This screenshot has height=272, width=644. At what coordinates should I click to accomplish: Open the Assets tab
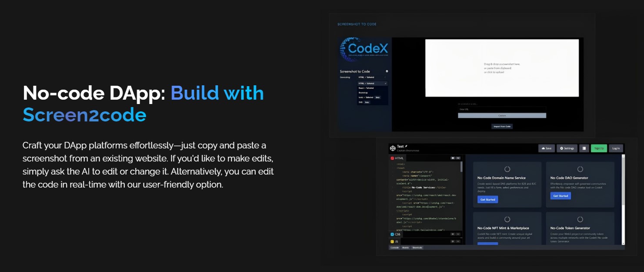(405, 247)
